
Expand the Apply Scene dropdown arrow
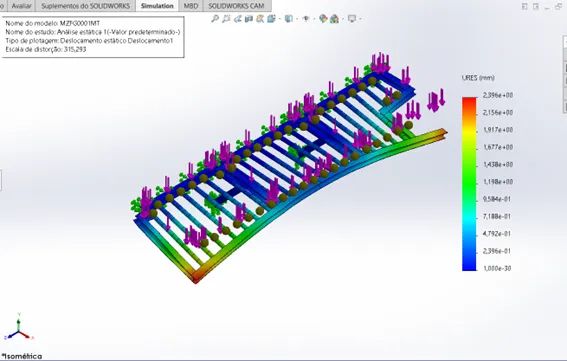(343, 19)
